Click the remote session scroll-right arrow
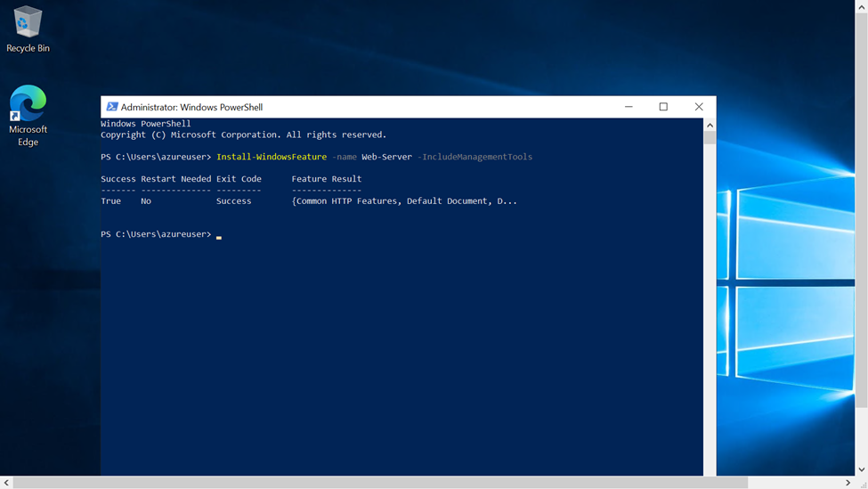Image resolution: width=868 pixels, height=489 pixels. click(848, 483)
